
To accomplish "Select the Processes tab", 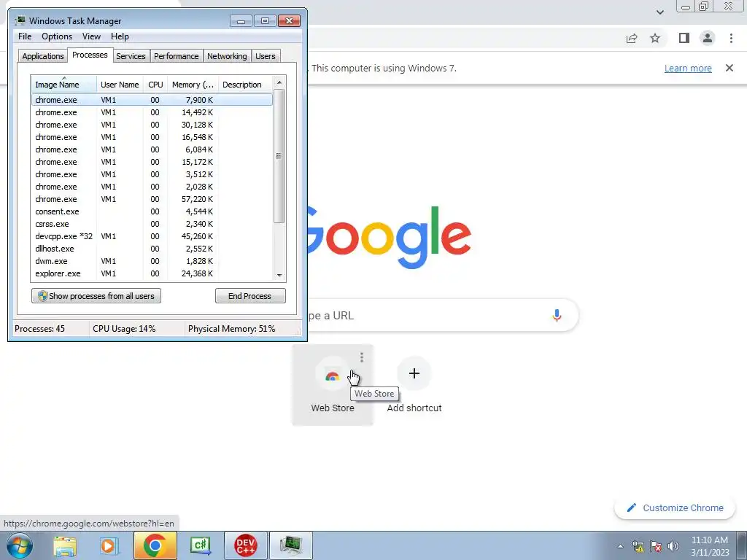I will click(90, 55).
